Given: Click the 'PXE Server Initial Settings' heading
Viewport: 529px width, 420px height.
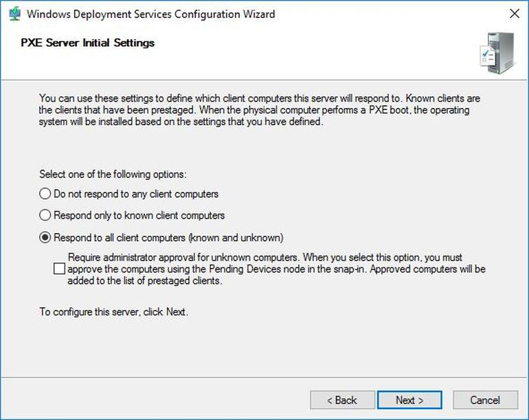Looking at the screenshot, I should [86, 43].
